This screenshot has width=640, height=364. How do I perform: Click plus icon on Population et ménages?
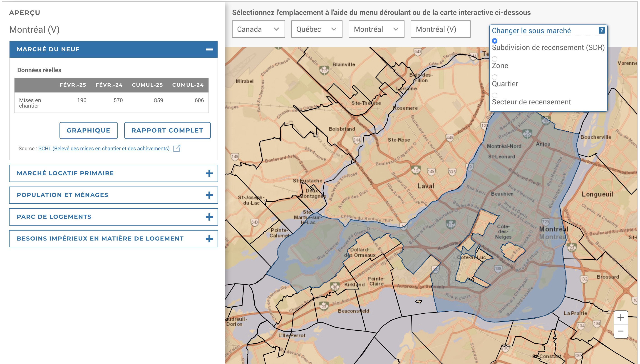(x=209, y=195)
